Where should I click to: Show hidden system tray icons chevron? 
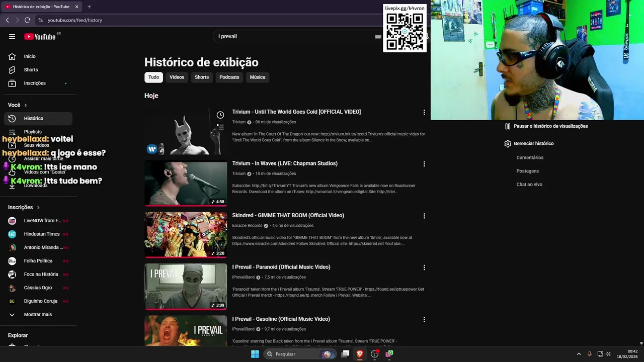point(579,354)
